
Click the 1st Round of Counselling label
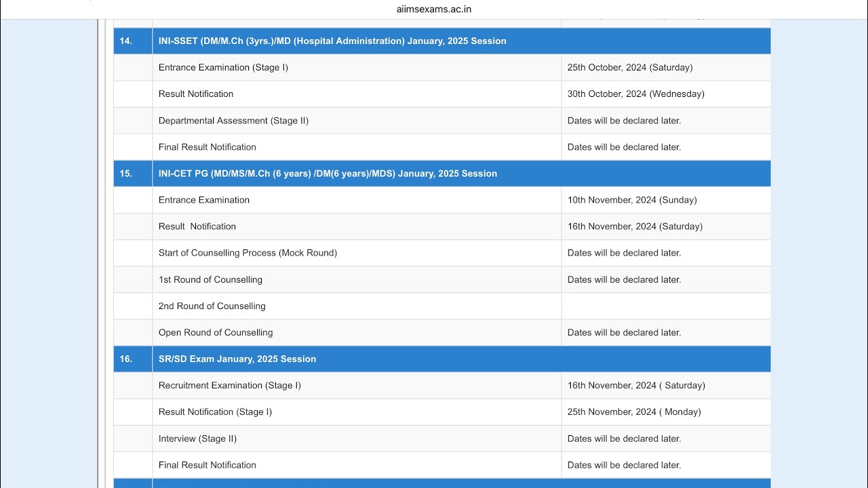point(210,279)
